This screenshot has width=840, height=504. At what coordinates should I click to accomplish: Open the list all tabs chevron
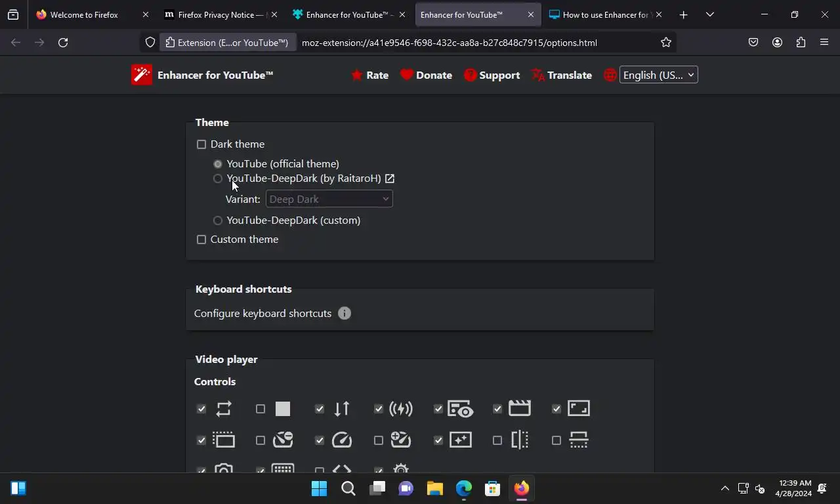(709, 14)
